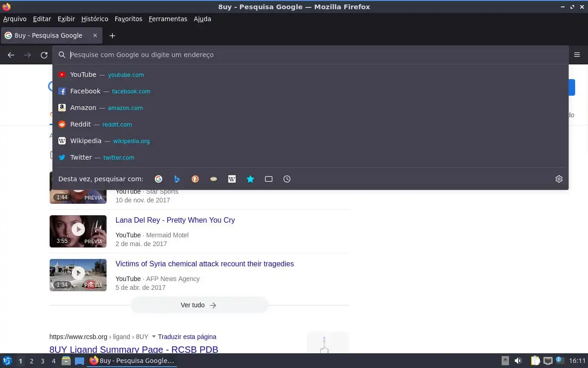Image resolution: width=588 pixels, height=368 pixels.
Task: Open the Histórico menu
Action: point(95,19)
